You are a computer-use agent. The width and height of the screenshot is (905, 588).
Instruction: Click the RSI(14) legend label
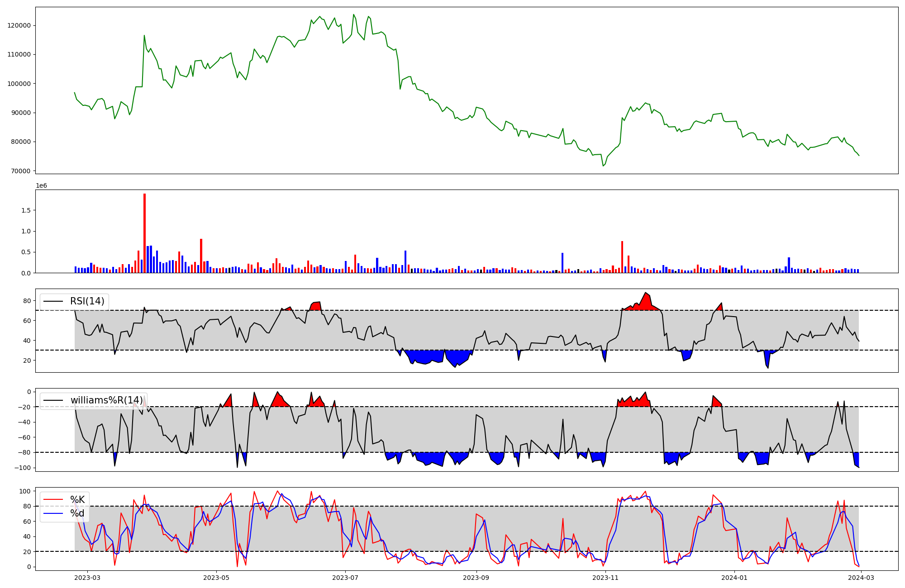point(87,301)
